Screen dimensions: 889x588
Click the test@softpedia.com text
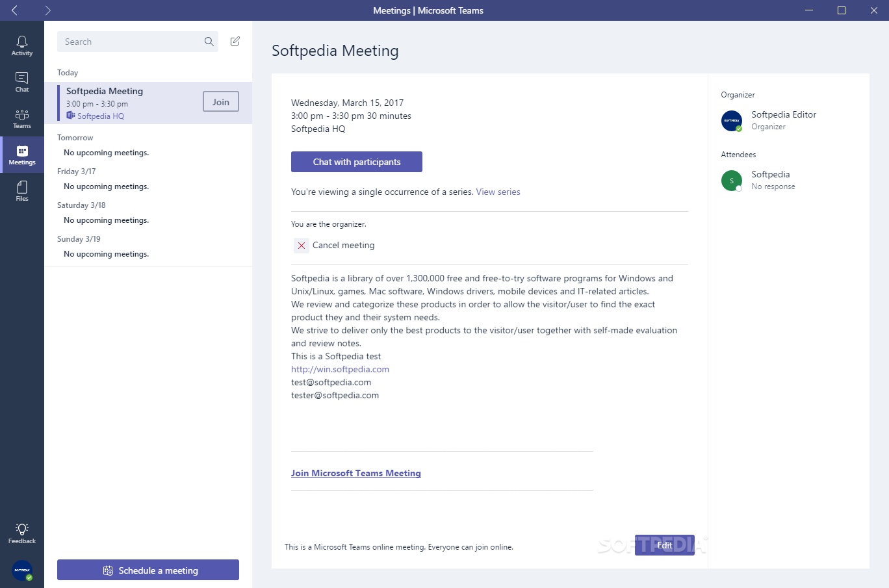pos(331,382)
